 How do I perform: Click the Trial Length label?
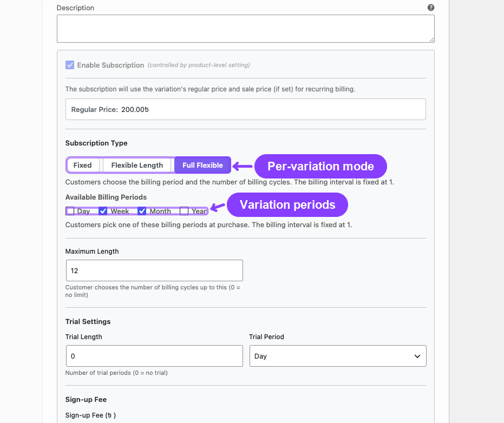click(83, 336)
